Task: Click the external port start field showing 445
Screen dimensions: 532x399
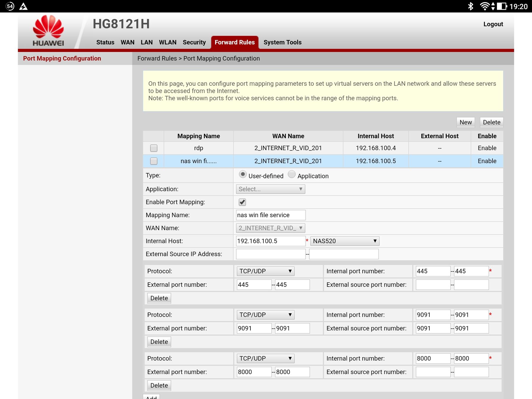Action: click(x=254, y=285)
